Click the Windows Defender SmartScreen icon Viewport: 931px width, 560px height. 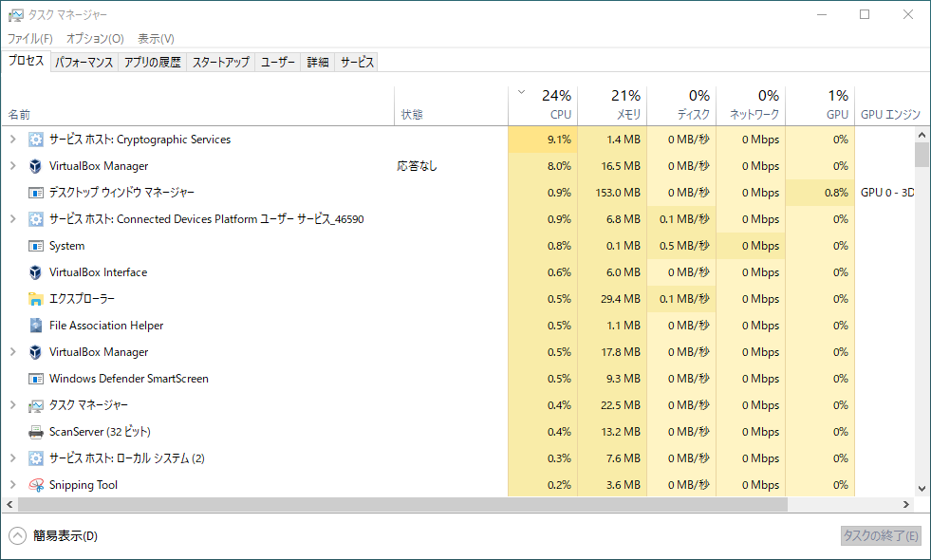point(36,379)
